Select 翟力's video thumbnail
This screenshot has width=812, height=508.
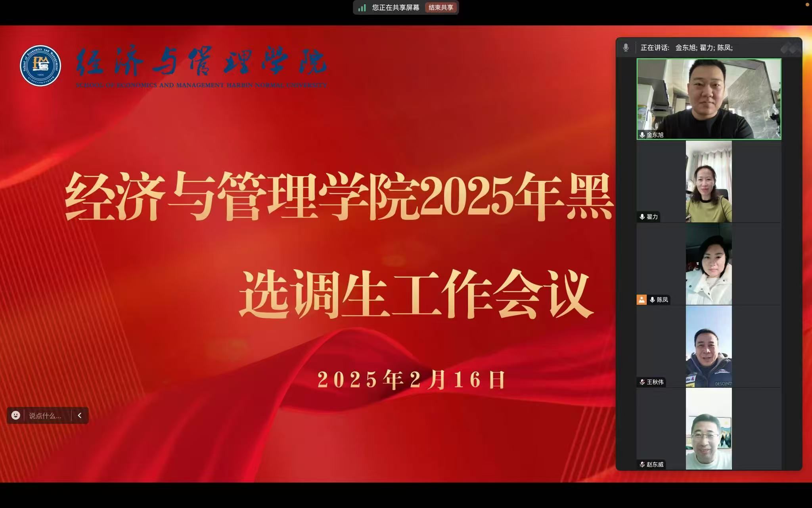pyautogui.click(x=709, y=182)
